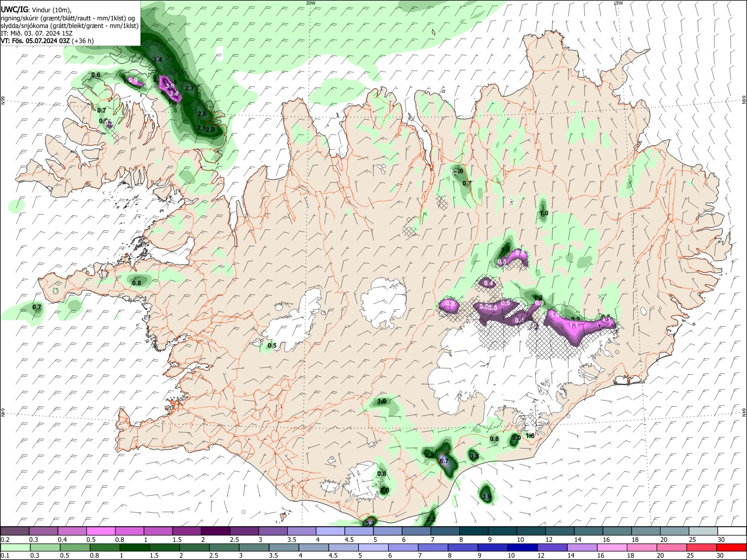Click the 5.2 value at the southern tip
Image resolution: width=747 pixels, height=560 pixels.
370,523
